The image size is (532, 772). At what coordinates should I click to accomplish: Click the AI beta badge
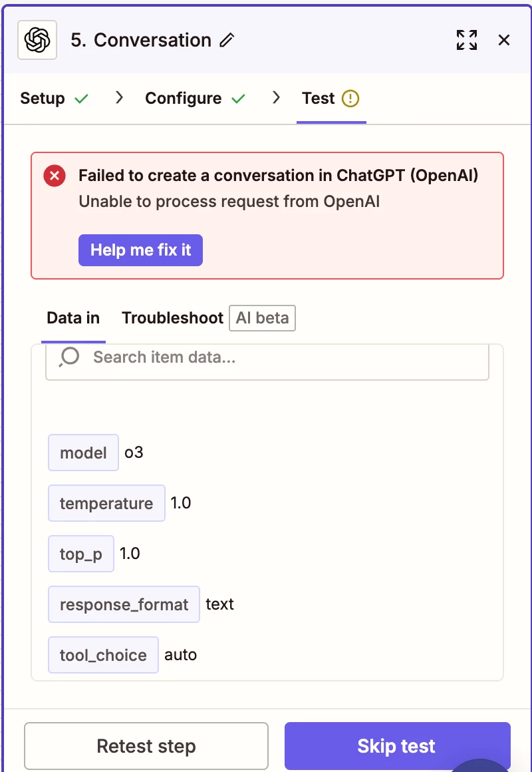(x=262, y=318)
